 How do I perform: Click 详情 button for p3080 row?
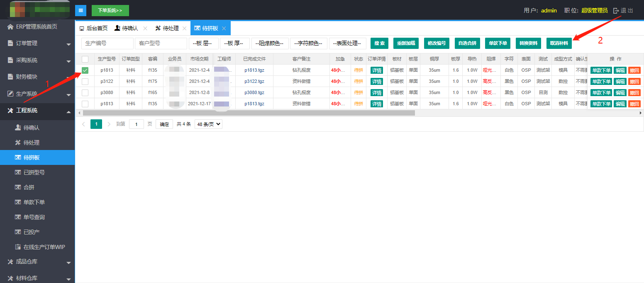[377, 93]
